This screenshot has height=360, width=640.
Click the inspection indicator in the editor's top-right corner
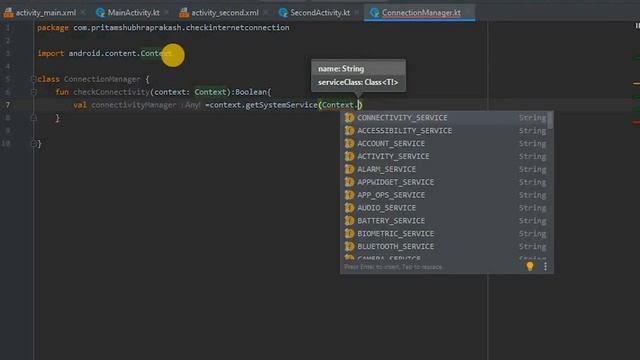(x=637, y=26)
